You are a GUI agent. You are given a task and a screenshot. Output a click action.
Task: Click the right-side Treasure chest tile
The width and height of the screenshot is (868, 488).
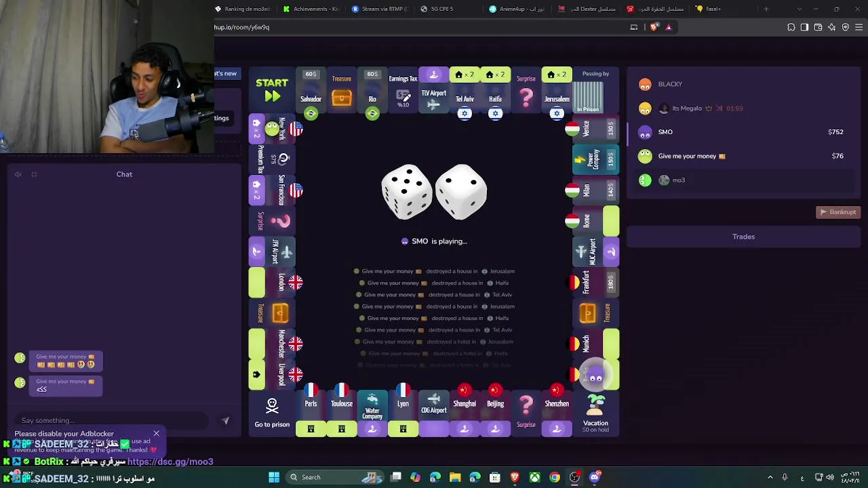[595, 313]
